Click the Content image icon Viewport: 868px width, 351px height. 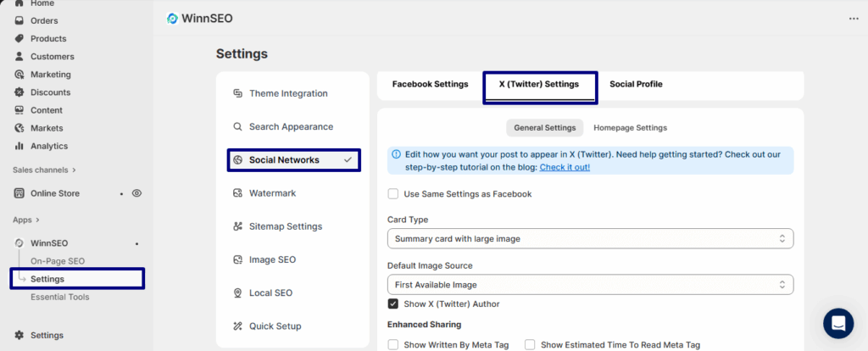click(x=19, y=110)
